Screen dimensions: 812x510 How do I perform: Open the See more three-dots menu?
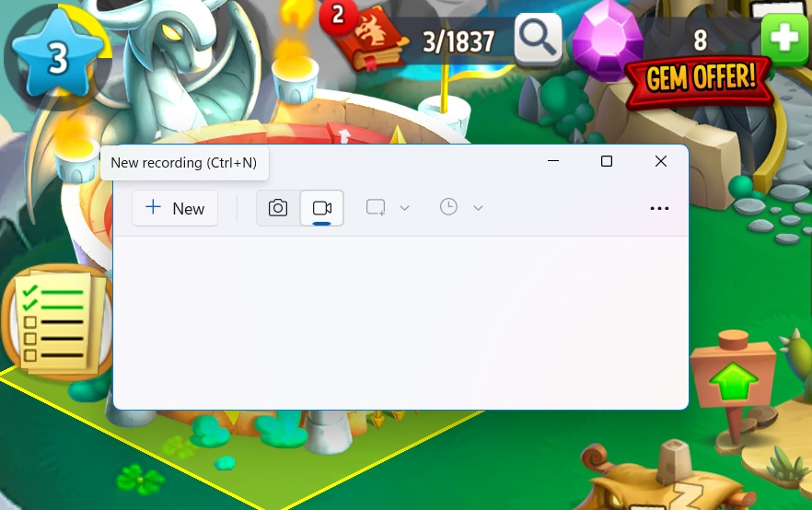click(x=659, y=208)
